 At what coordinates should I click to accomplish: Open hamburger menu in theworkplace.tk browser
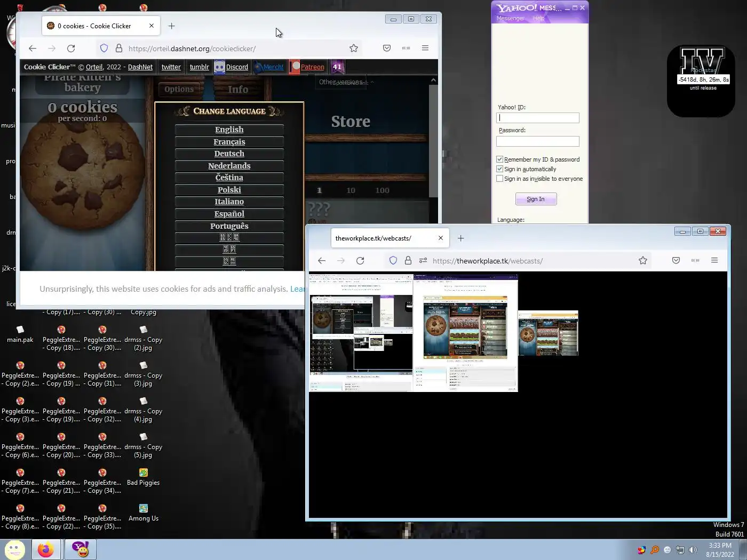click(714, 260)
